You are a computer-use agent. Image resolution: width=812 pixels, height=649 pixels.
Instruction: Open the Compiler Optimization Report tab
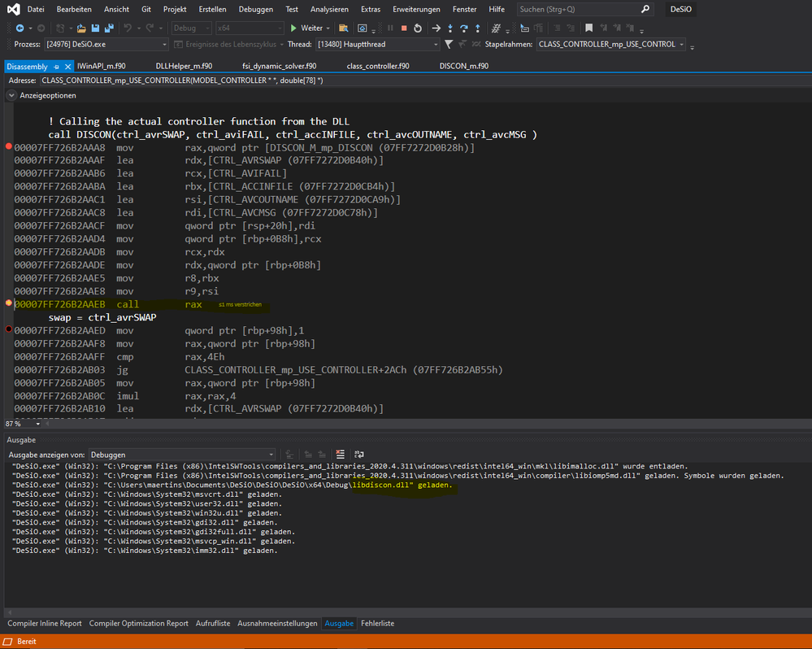139,623
